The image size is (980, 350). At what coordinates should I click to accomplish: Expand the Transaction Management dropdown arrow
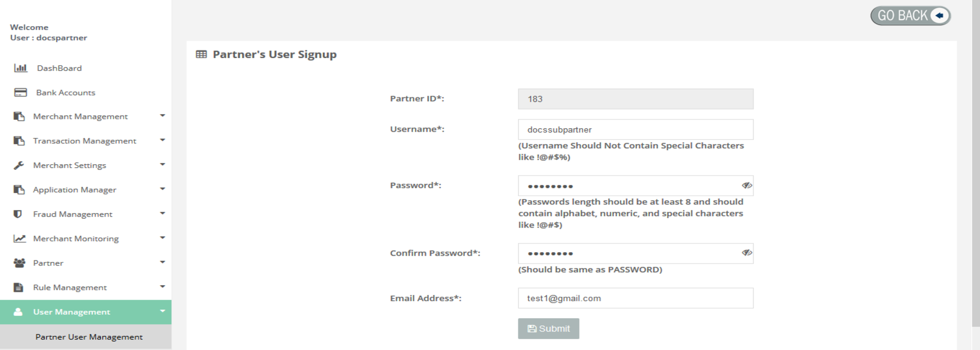162,140
